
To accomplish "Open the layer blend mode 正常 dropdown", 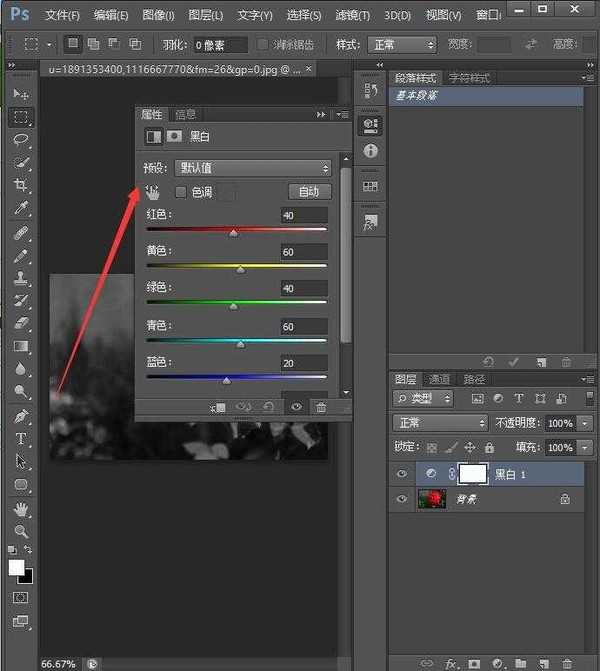I will tap(439, 423).
